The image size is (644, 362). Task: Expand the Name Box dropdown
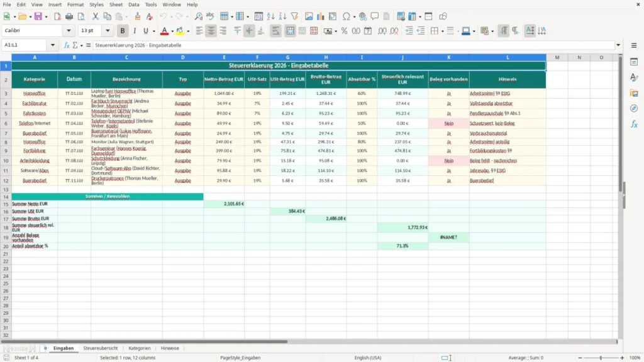tap(53, 45)
